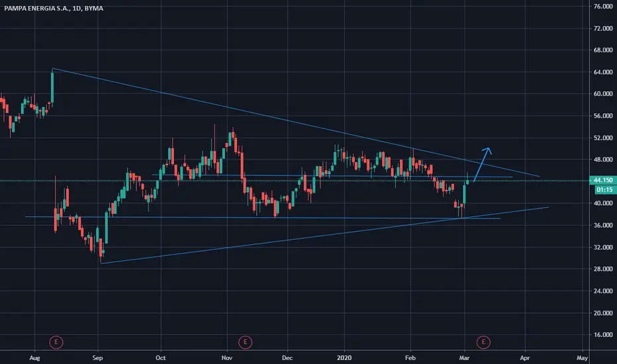
Task: Click the countdown timer 01:15 label
Action: (x=604, y=190)
